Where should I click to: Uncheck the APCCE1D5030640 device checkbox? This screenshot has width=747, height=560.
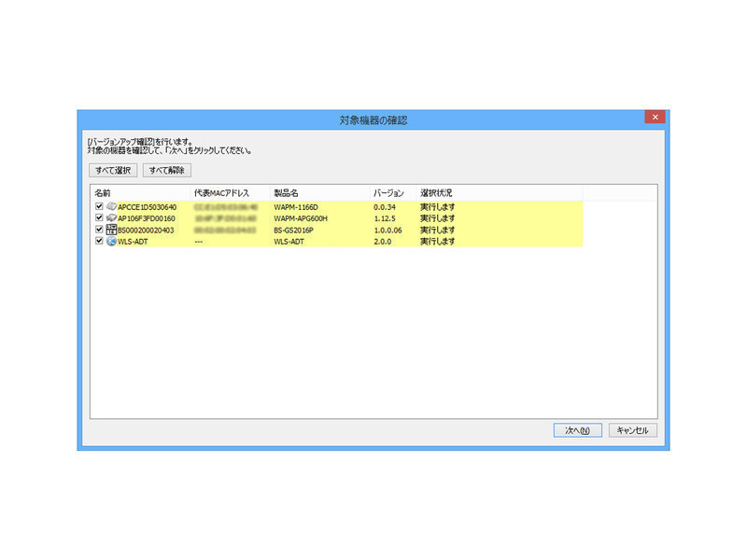coord(99,206)
